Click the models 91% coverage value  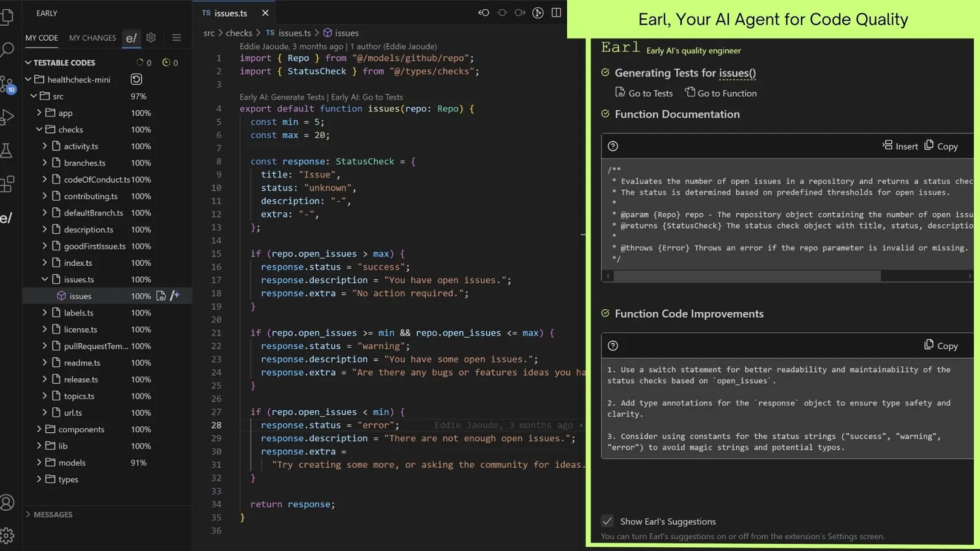tap(138, 463)
